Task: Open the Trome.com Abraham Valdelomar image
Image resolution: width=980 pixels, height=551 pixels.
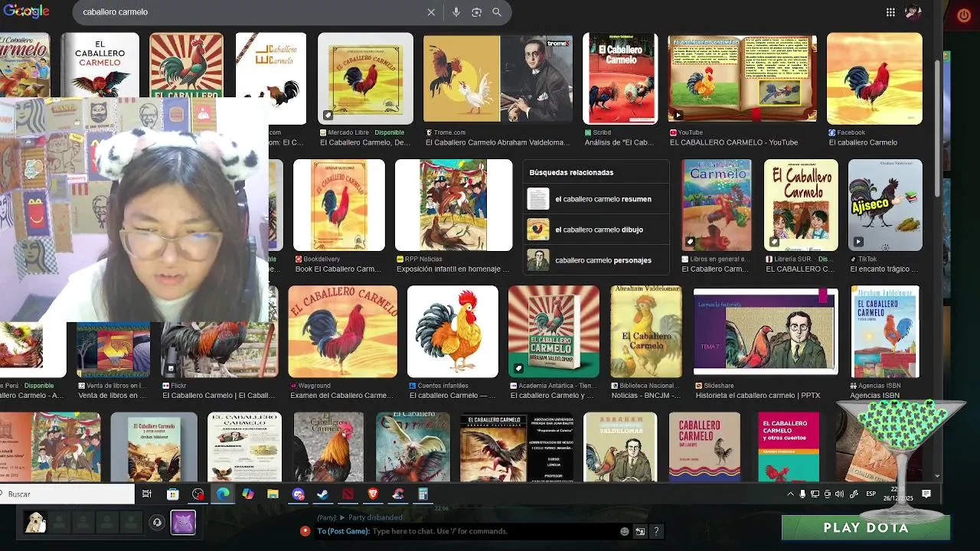Action: (498, 78)
